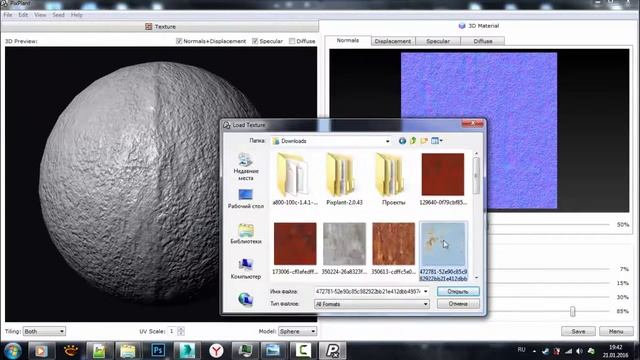Select the 173006 red rust texture thumbnail
Viewport: 640px width, 360px height.
(295, 244)
